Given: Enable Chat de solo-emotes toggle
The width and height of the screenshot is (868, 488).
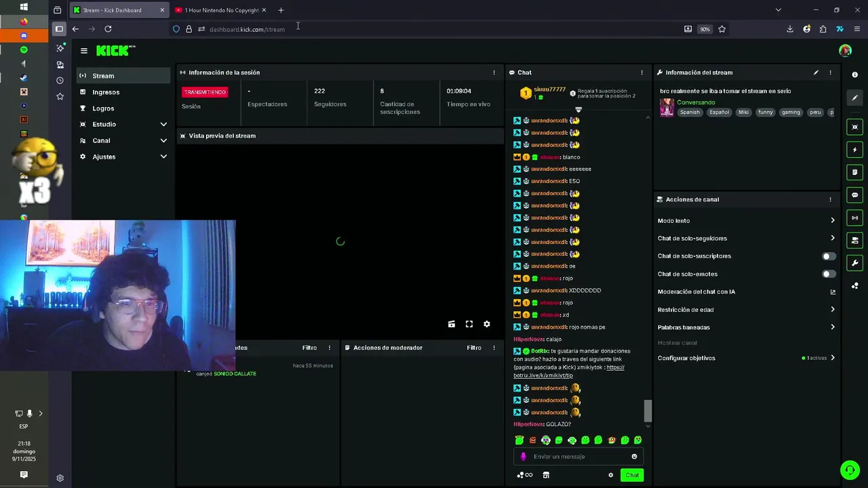Looking at the screenshot, I should click(829, 274).
